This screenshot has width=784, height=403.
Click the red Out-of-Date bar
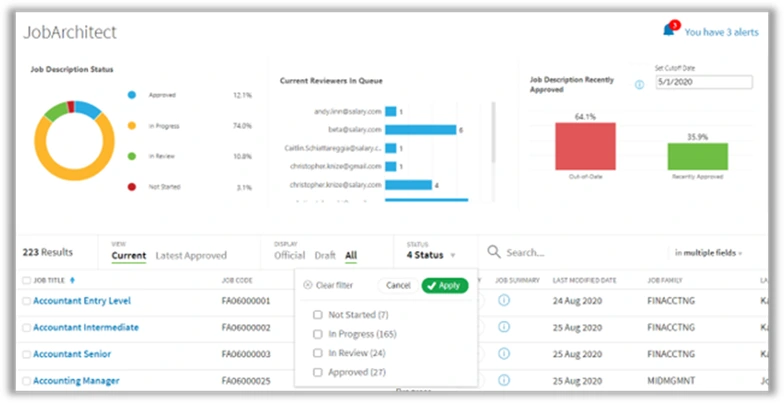tap(585, 146)
